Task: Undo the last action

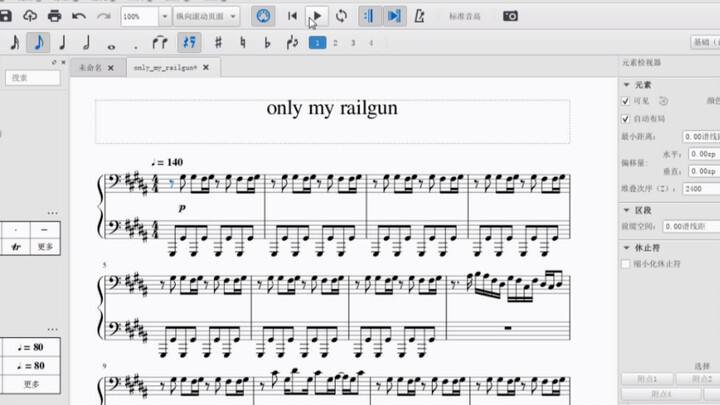Action: coord(79,16)
